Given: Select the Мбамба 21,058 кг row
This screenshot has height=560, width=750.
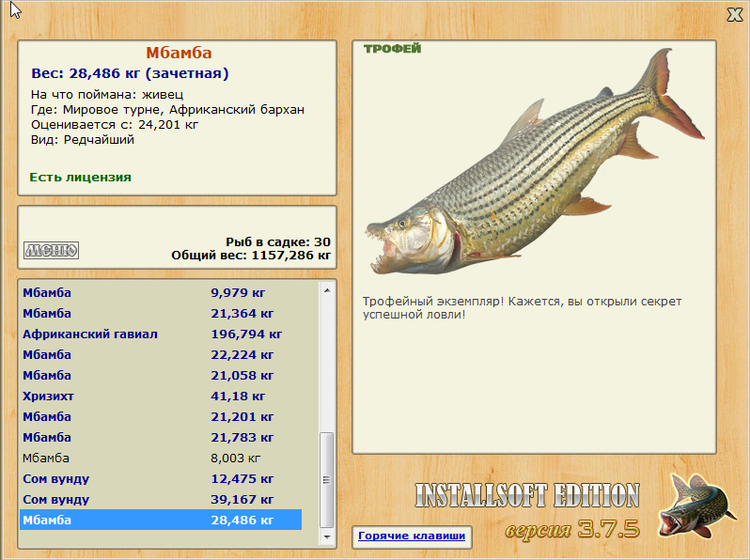Looking at the screenshot, I should point(161,376).
